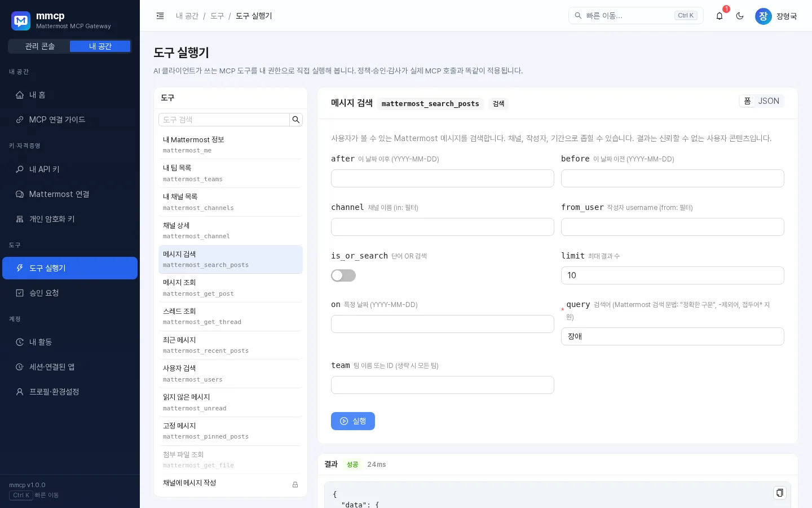Click the 도구 breadcrumb link
The width and height of the screenshot is (812, 508).
click(217, 16)
